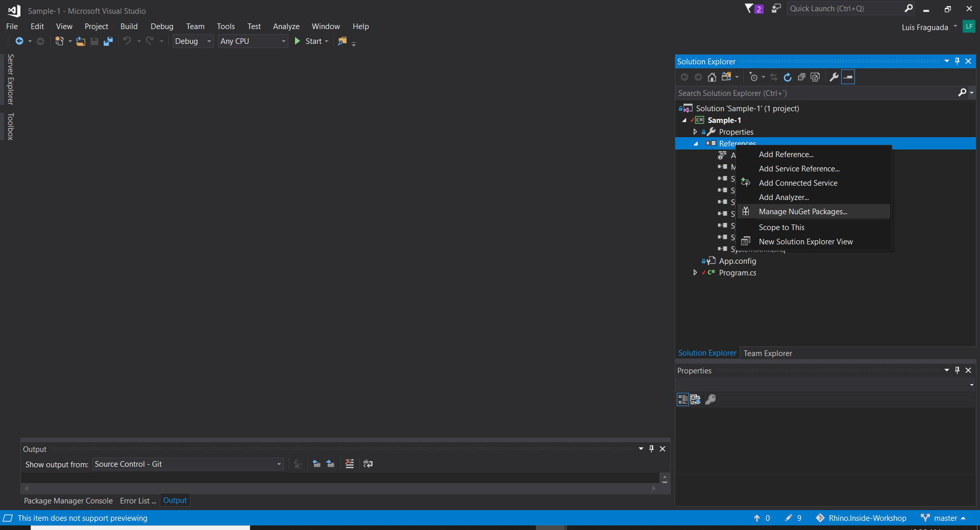The image size is (980, 530).
Task: Switch to Package Manager Console tab
Action: click(x=68, y=501)
